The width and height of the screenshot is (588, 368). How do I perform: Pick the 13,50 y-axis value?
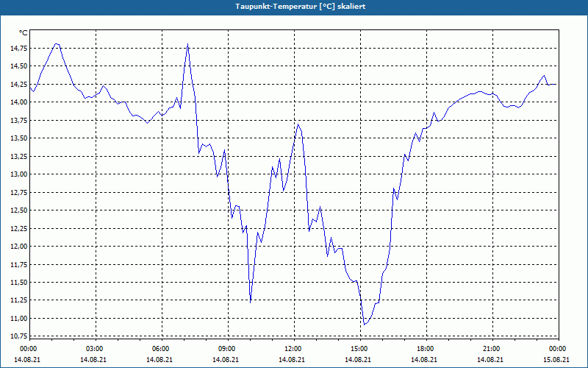pos(18,138)
